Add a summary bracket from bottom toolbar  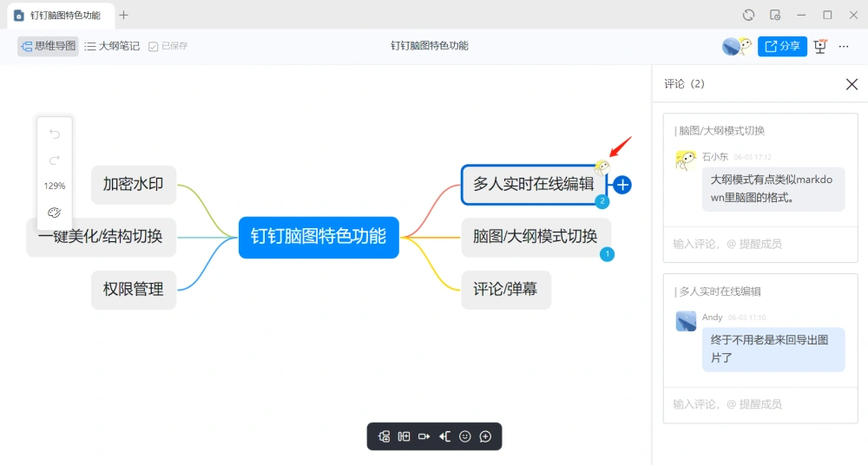pyautogui.click(x=444, y=436)
